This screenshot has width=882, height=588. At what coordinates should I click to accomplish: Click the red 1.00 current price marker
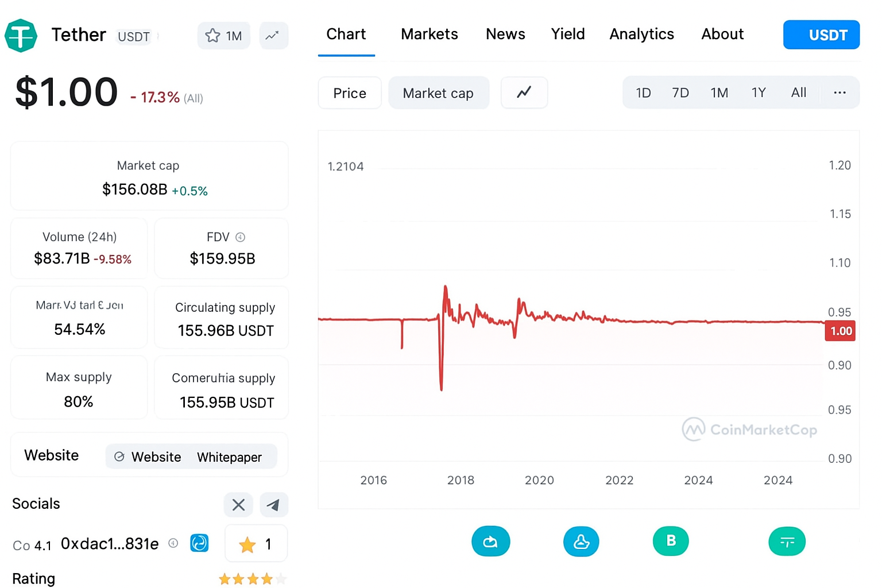coord(840,331)
